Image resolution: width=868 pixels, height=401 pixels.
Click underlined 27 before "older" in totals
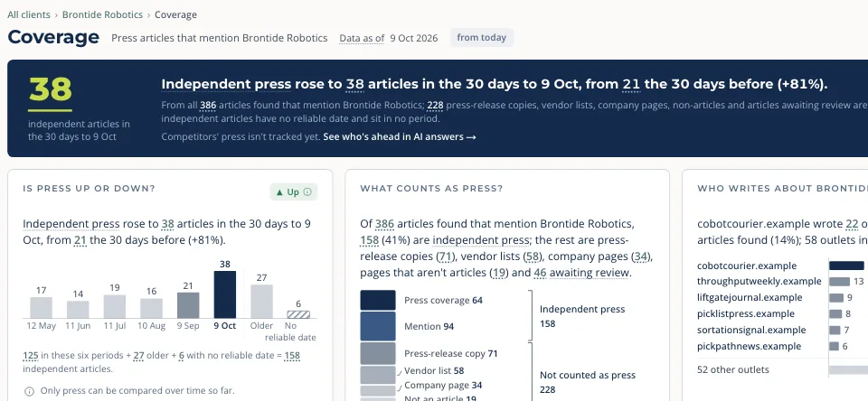point(139,356)
